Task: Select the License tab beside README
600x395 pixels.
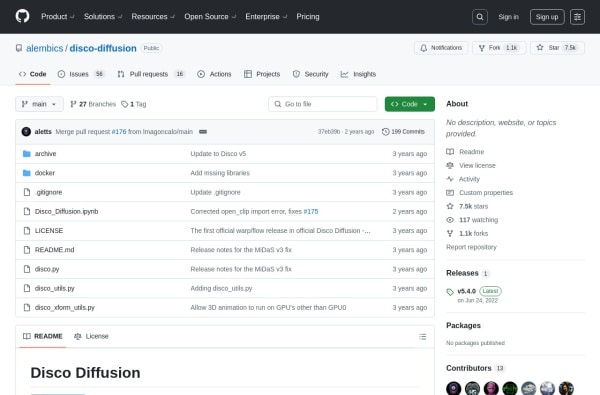Action: 91,336
